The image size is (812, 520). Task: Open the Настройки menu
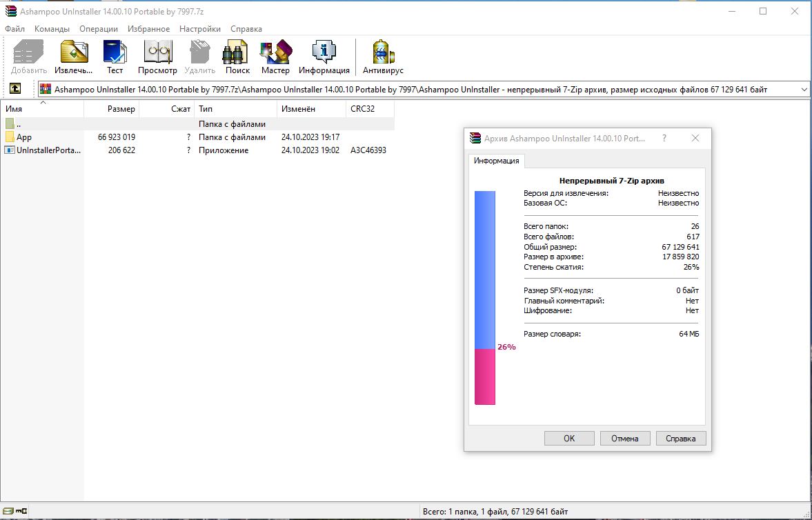click(200, 29)
